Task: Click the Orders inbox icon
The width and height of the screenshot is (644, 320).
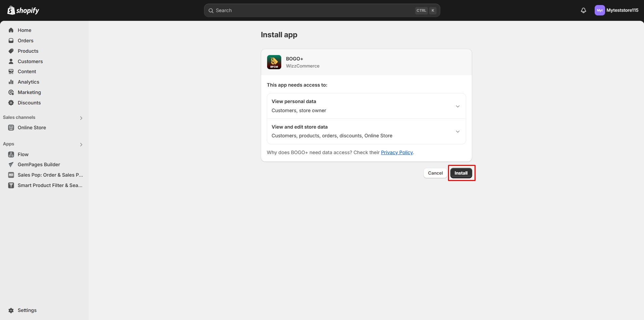Action: (x=11, y=41)
